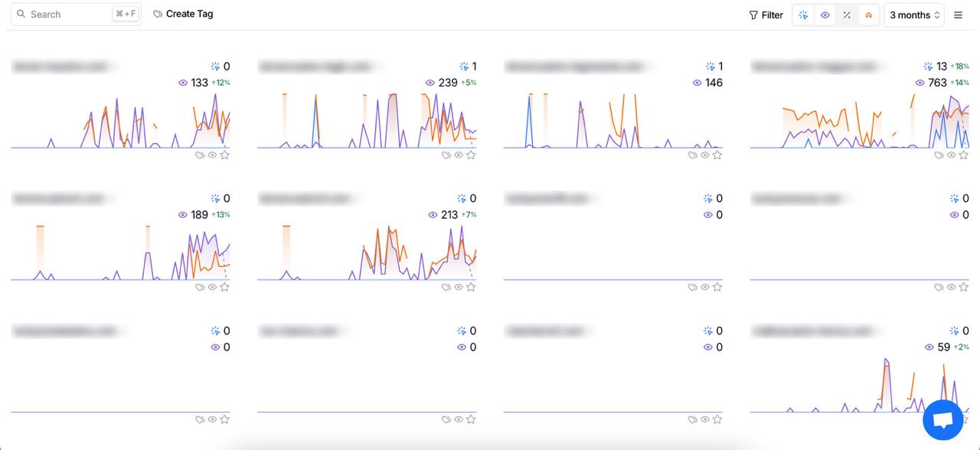Viewport: 980px width, 450px height.
Task: Open the chart with 763 impressions
Action: click(x=859, y=121)
